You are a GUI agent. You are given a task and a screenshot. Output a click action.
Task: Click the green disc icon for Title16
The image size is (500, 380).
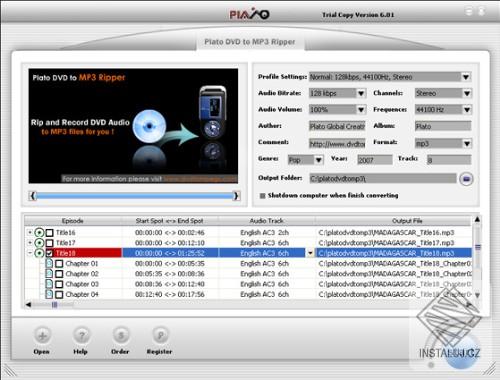[40, 232]
